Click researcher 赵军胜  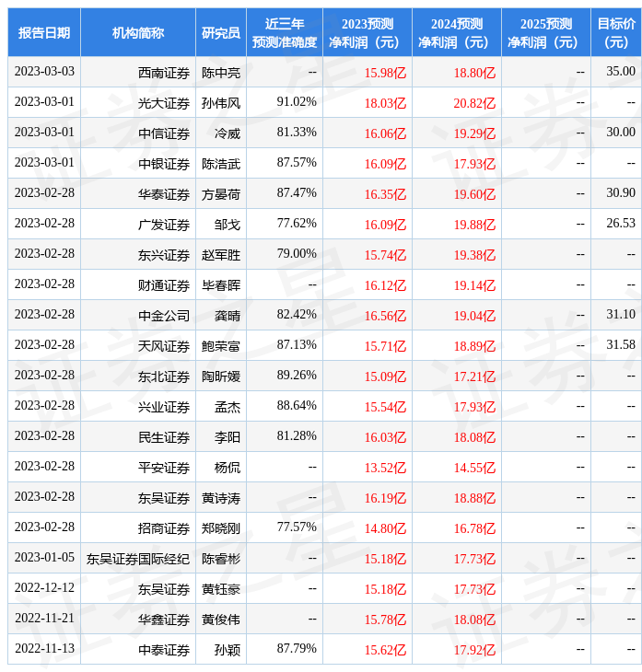(221, 255)
